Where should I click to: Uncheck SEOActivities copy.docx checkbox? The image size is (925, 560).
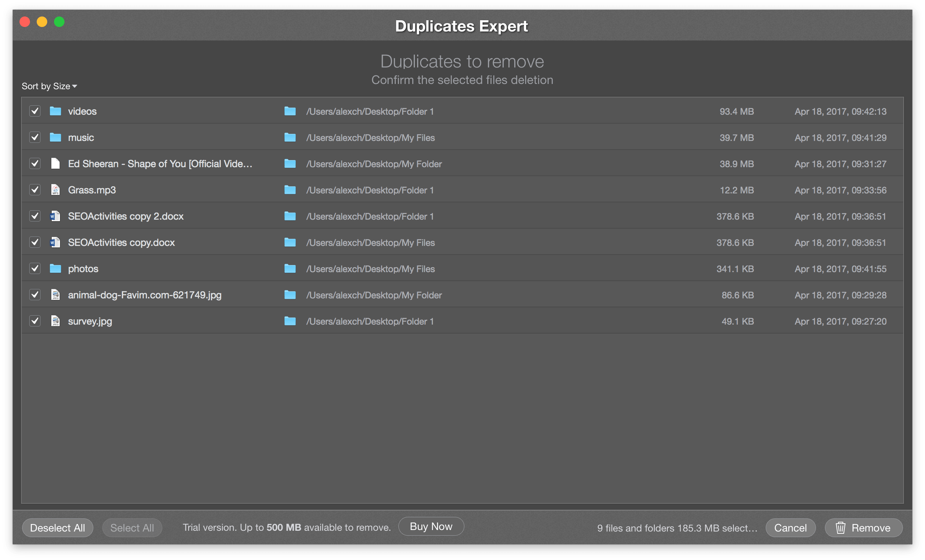(x=35, y=243)
